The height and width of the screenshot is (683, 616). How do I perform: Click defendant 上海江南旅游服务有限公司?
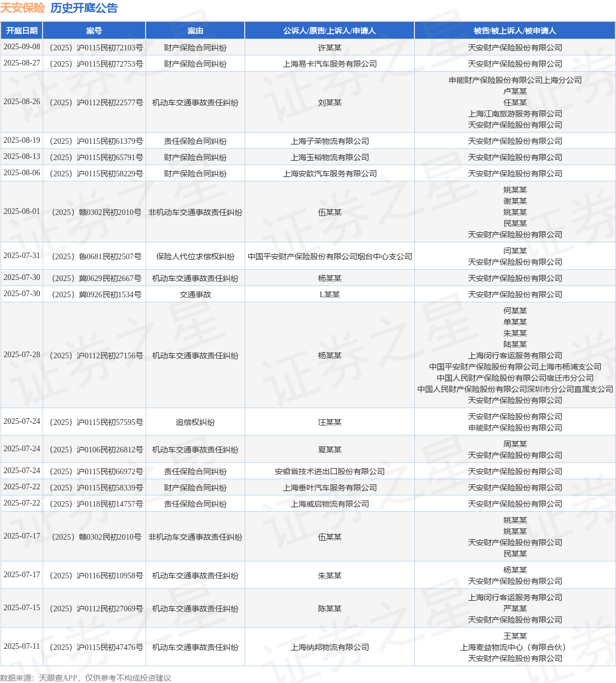(x=515, y=114)
